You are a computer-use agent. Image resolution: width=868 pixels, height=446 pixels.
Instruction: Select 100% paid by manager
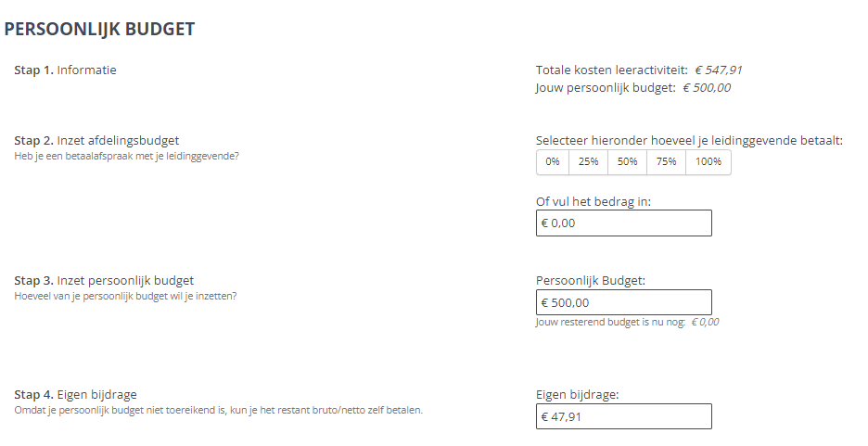[708, 162]
